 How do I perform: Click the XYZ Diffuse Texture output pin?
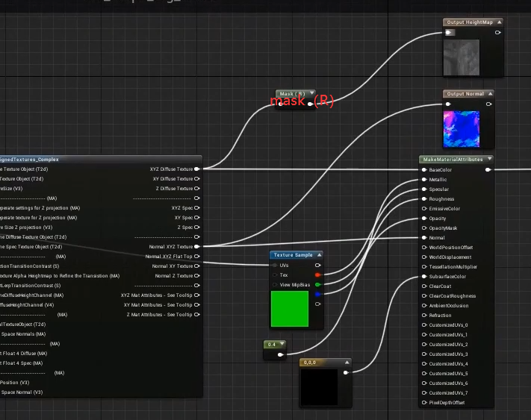click(x=197, y=169)
